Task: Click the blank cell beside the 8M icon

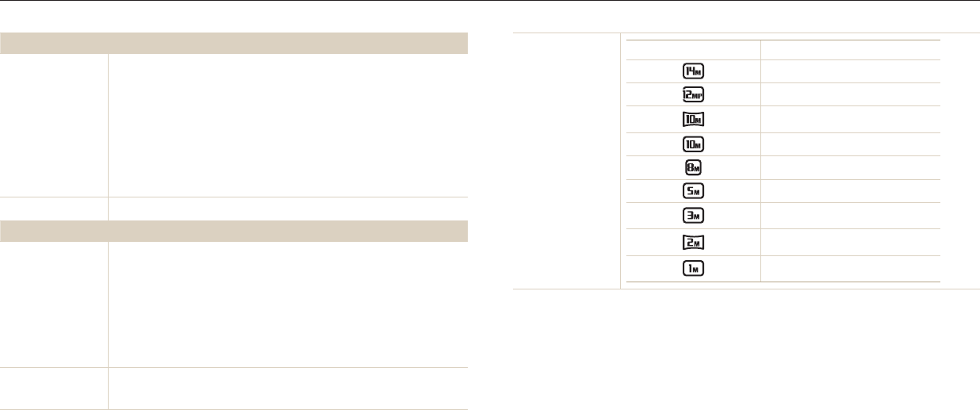Action: (x=850, y=167)
